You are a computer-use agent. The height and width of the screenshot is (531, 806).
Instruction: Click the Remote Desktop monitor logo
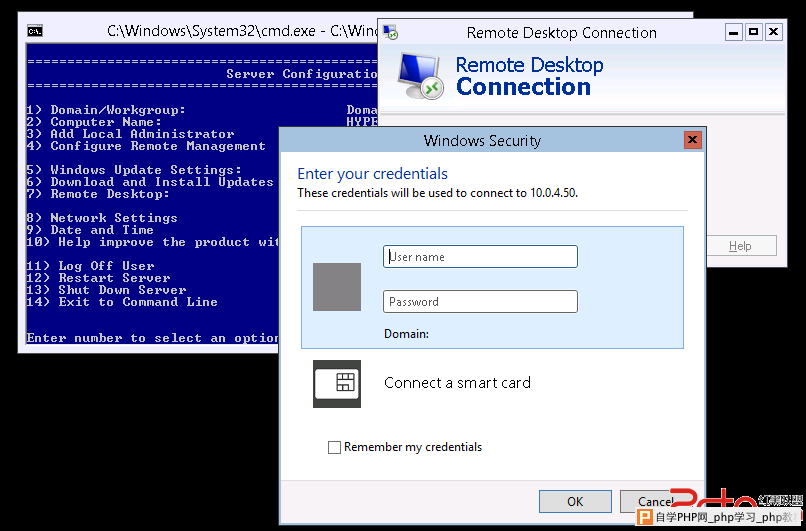coord(420,76)
